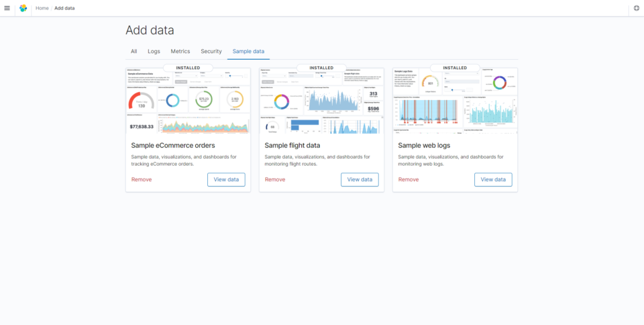Open the help menu icon at top right
644x325 pixels.
coord(637,8)
